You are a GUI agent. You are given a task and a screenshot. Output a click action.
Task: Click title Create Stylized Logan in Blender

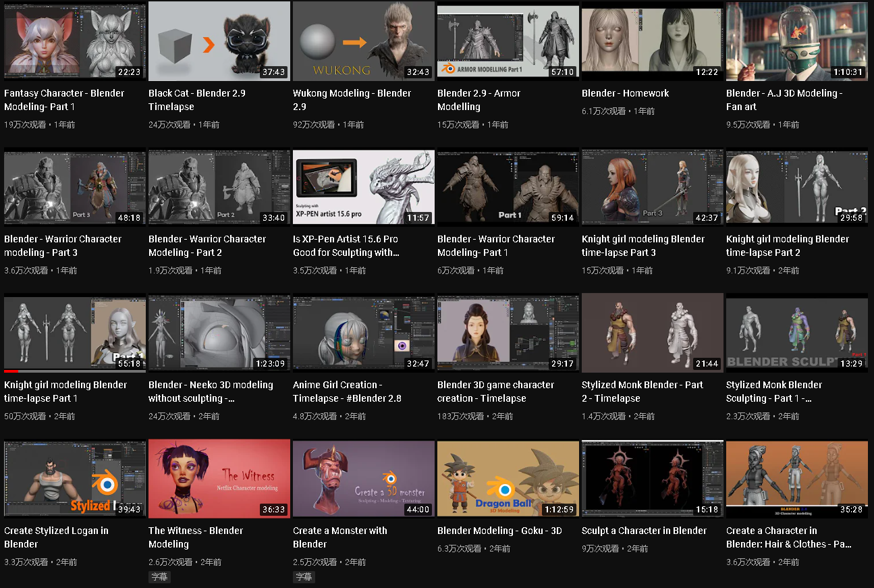(x=56, y=537)
